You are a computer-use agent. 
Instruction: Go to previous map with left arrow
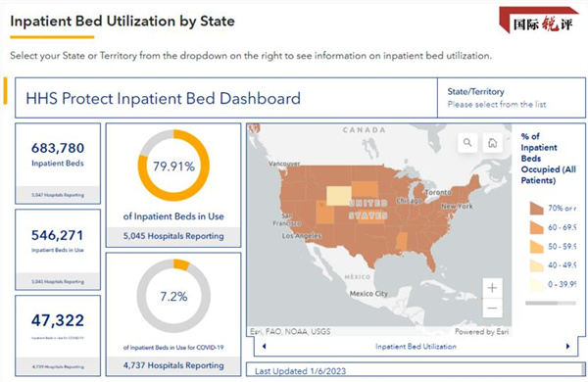(264, 347)
